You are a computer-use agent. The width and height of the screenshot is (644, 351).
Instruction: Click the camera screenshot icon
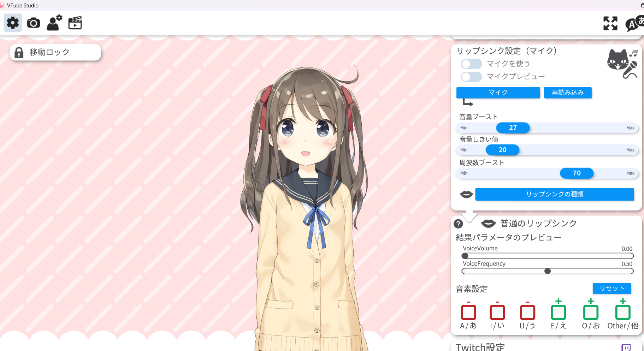[34, 23]
